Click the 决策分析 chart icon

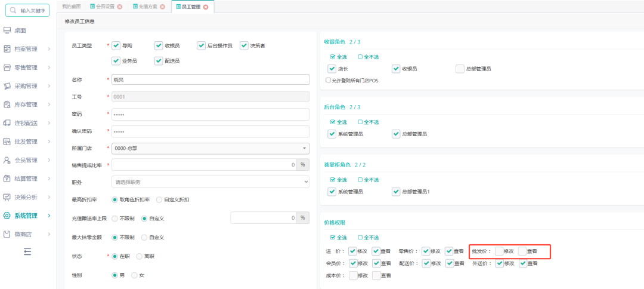[7, 197]
